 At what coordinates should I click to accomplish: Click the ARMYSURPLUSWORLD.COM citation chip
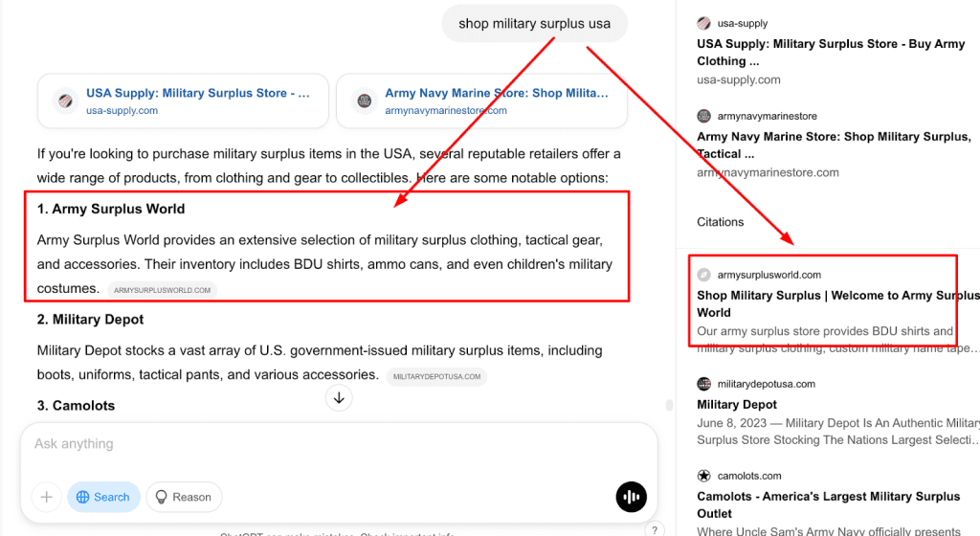pyautogui.click(x=163, y=290)
